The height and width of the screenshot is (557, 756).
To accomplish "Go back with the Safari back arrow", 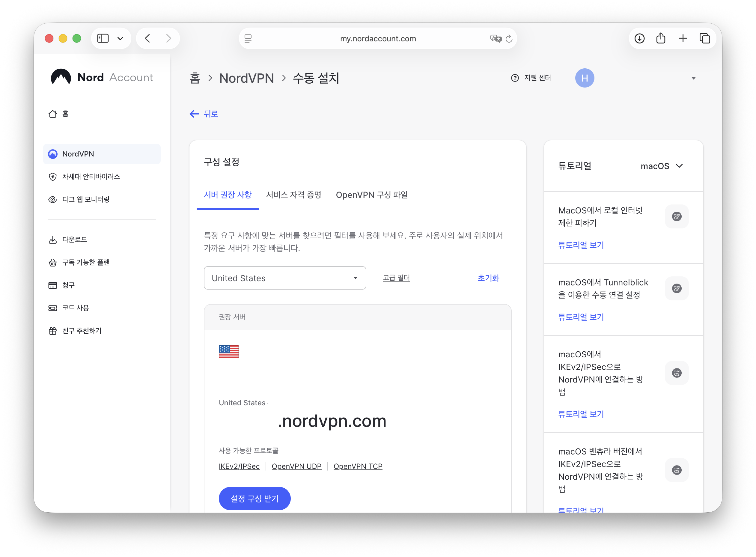I will pyautogui.click(x=147, y=38).
